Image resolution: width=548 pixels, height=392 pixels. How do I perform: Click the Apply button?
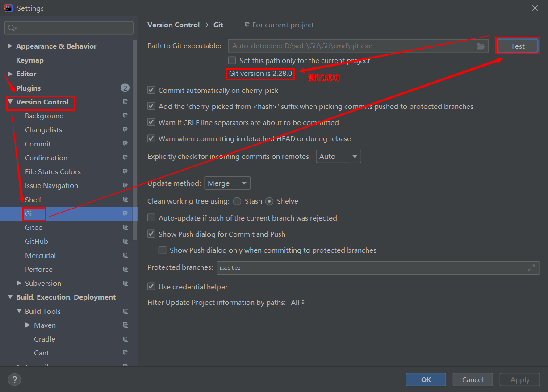click(520, 379)
